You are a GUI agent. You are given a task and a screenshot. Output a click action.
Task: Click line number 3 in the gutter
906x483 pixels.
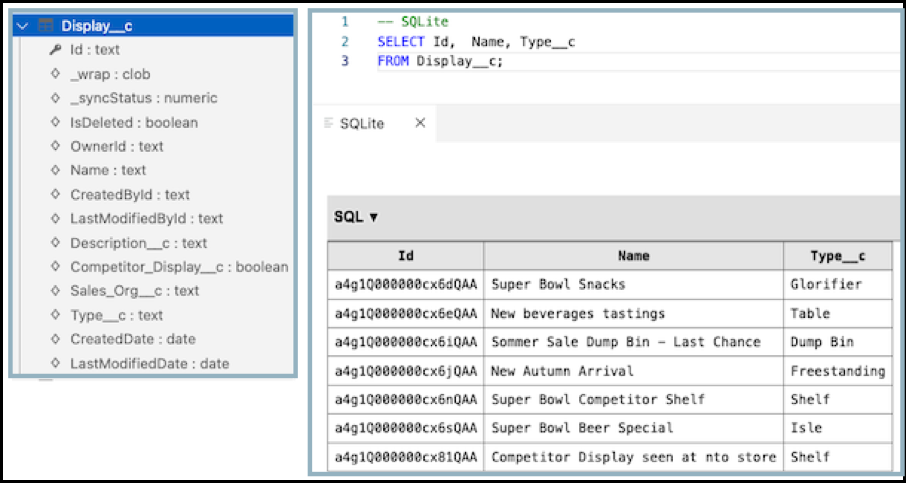pyautogui.click(x=344, y=61)
